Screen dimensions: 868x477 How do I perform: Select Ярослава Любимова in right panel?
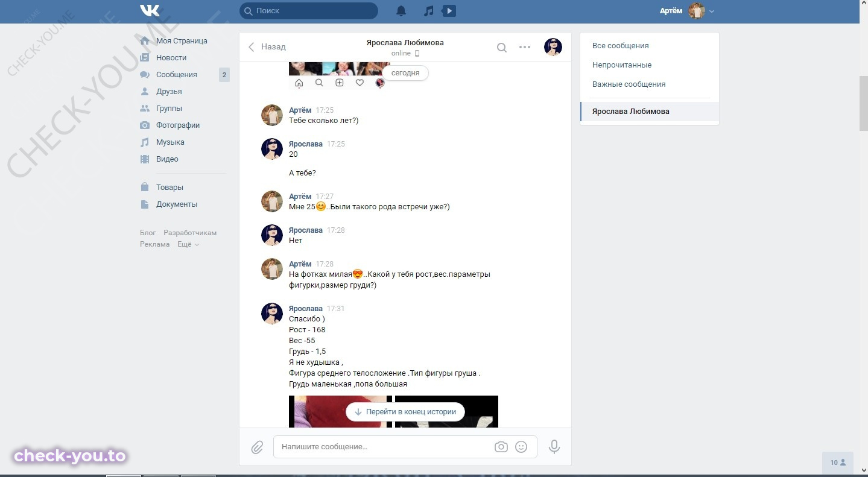click(x=650, y=112)
